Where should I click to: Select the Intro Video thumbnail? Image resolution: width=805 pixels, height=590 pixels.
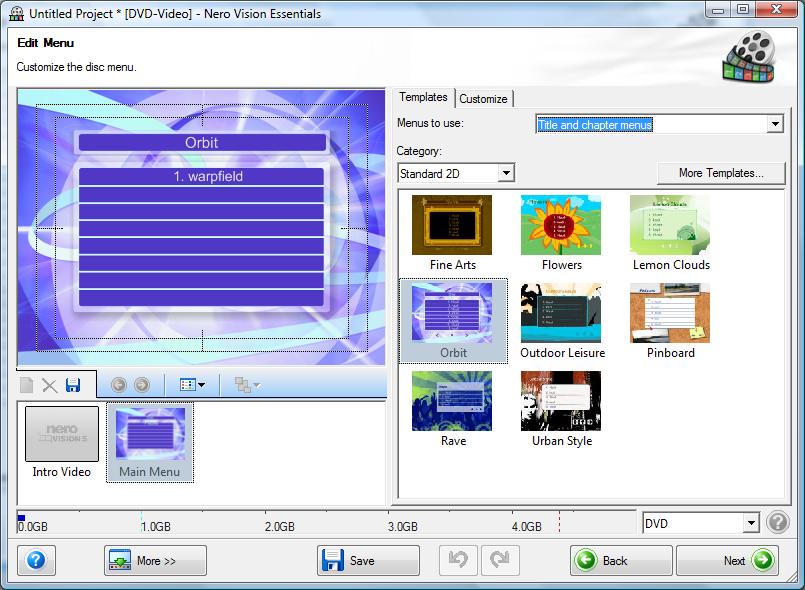tap(62, 443)
